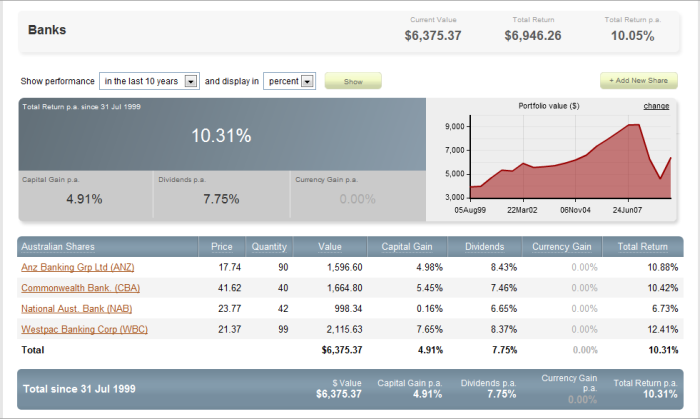Click WBC quantity 99

pyautogui.click(x=283, y=329)
